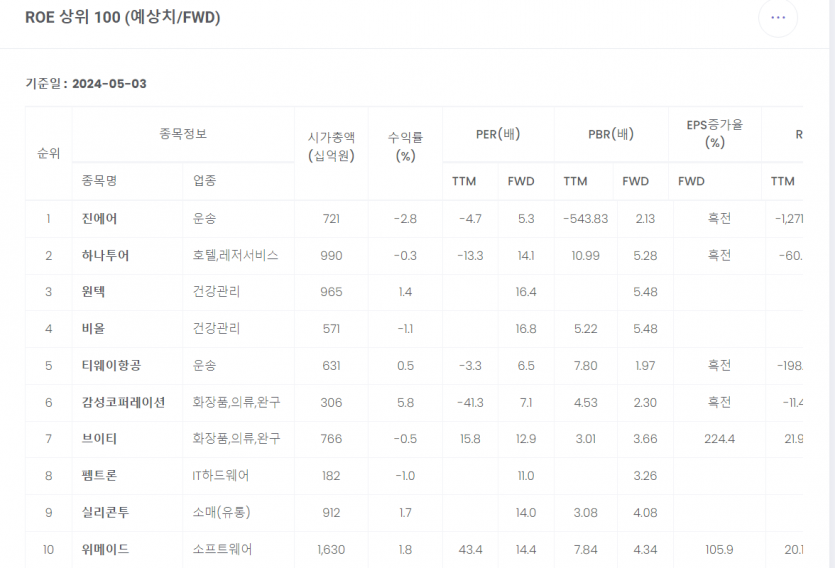Click market cap 1,630 for 위메이드
835x568 pixels.
(x=331, y=549)
